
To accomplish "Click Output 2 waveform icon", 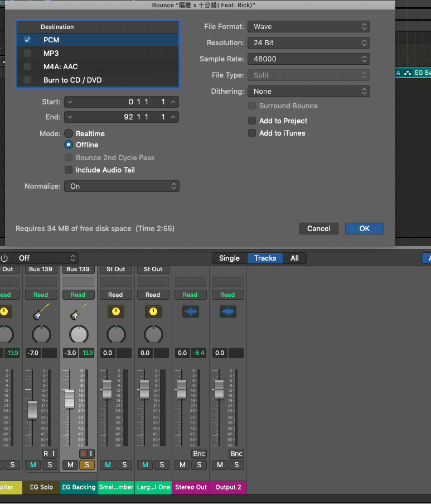I will point(228,311).
